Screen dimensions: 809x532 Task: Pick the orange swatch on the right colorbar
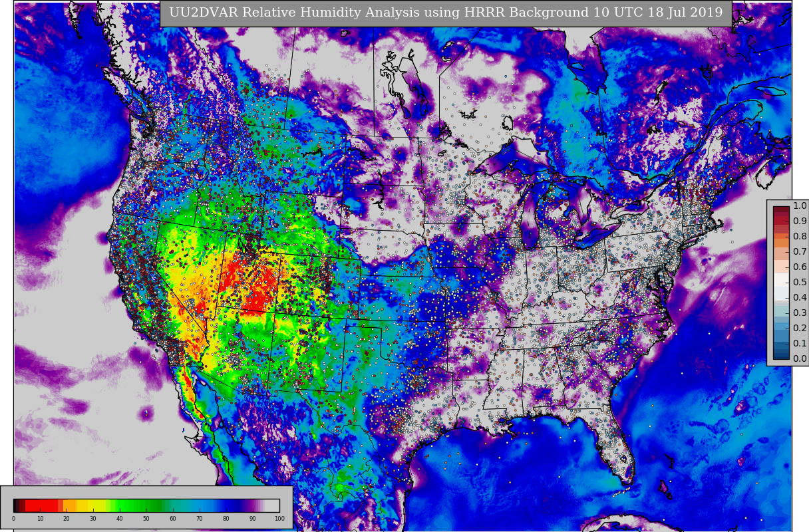pos(781,243)
